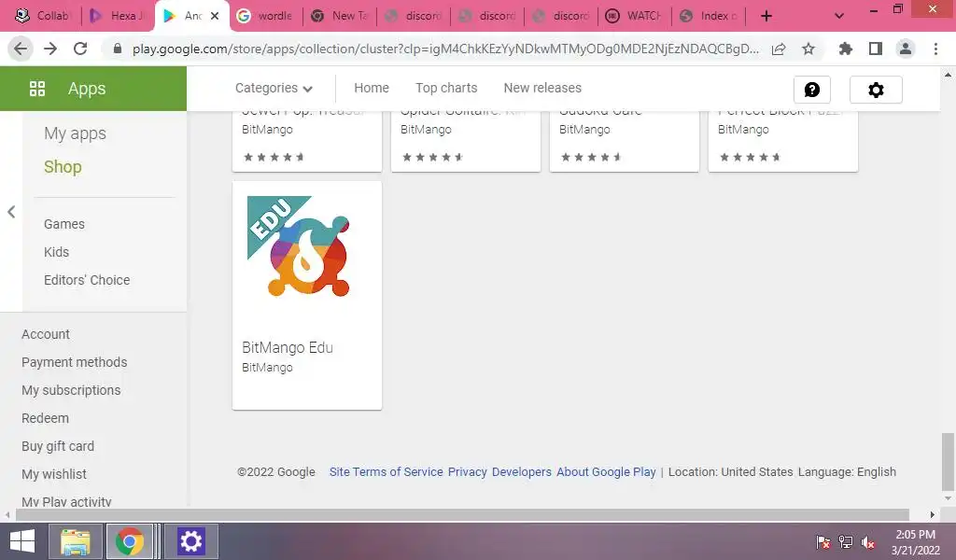Share this page via share icon
The height and width of the screenshot is (560, 956).
pyautogui.click(x=779, y=49)
